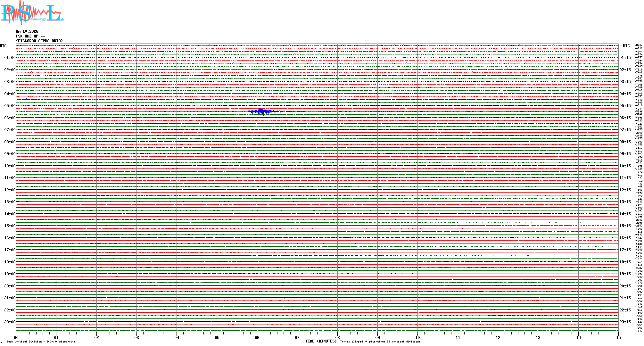Viewport: 644px width, 346px height.
Task: Select the 23:00 hour label on left axis
Action: coord(10,322)
